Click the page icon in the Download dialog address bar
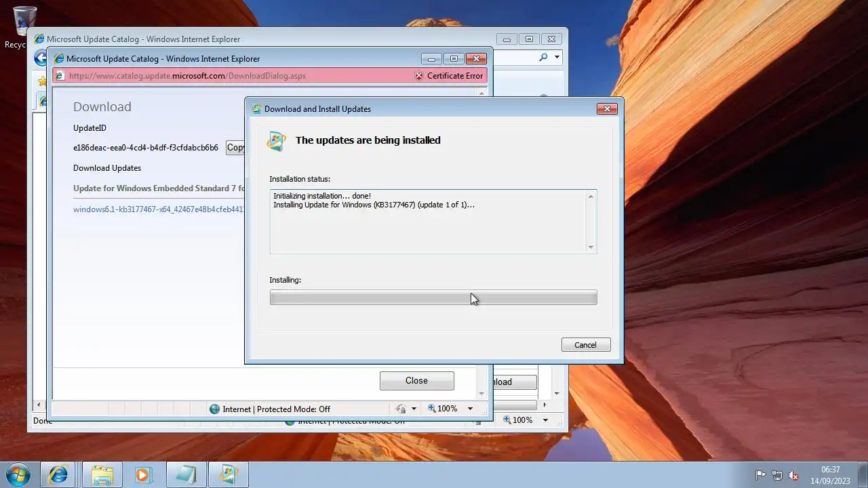The height and width of the screenshot is (488, 868). 60,76
